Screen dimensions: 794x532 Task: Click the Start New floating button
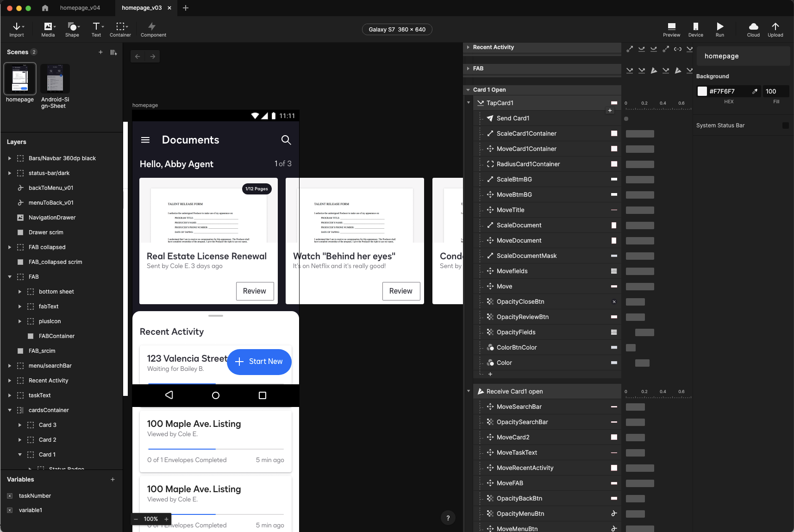(x=259, y=362)
